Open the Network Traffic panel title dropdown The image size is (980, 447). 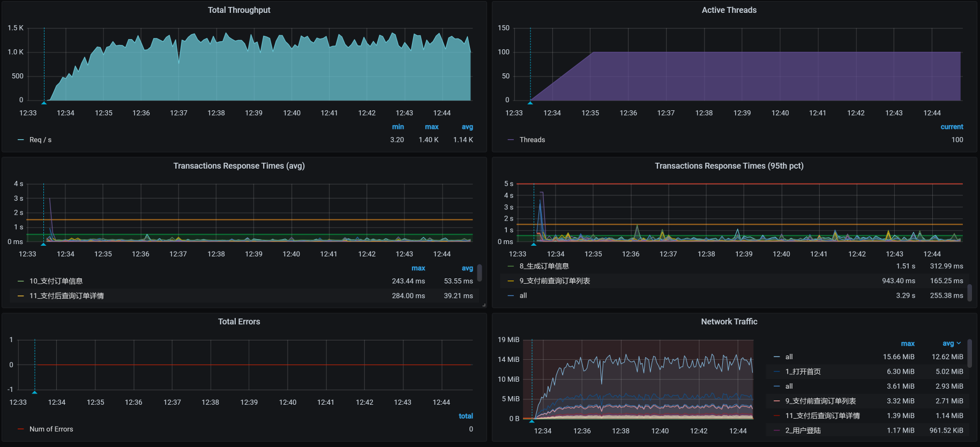(x=729, y=322)
